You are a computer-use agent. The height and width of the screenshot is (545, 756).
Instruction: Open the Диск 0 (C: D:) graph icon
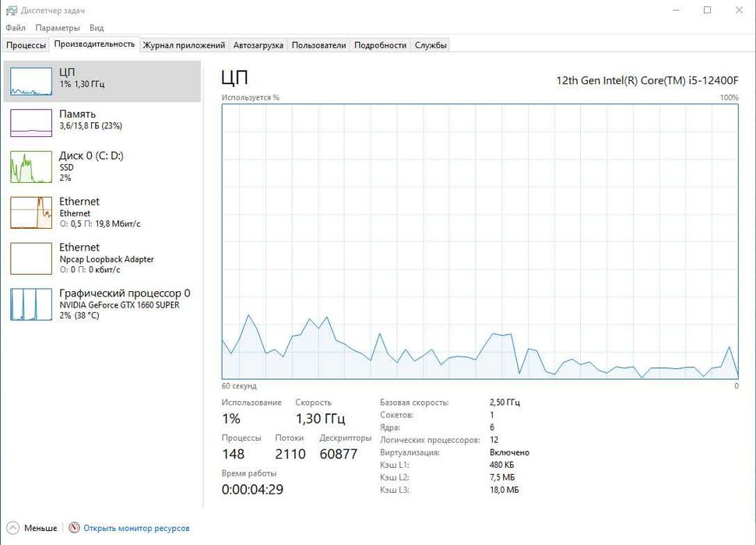30,167
